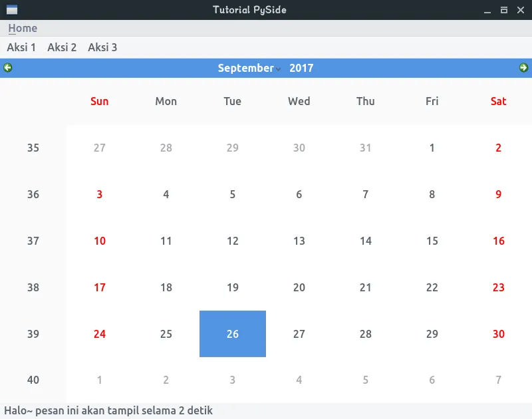This screenshot has width=532, height=419.
Task: Select September 29 on Friday
Action: pyautogui.click(x=432, y=334)
